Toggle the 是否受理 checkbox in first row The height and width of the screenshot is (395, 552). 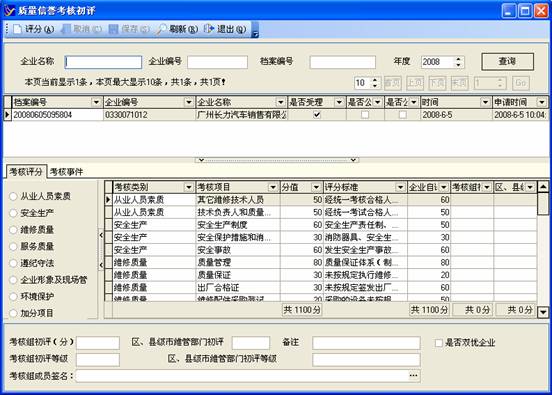point(317,115)
